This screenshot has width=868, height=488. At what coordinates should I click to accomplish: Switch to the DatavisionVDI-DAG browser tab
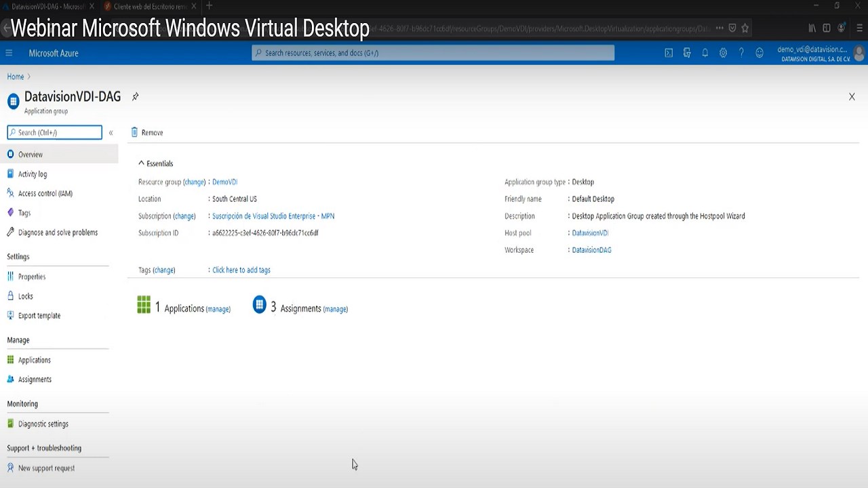click(x=48, y=6)
